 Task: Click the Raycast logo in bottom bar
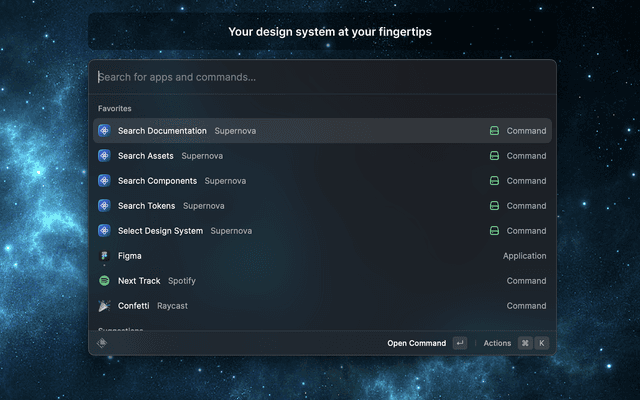103,343
